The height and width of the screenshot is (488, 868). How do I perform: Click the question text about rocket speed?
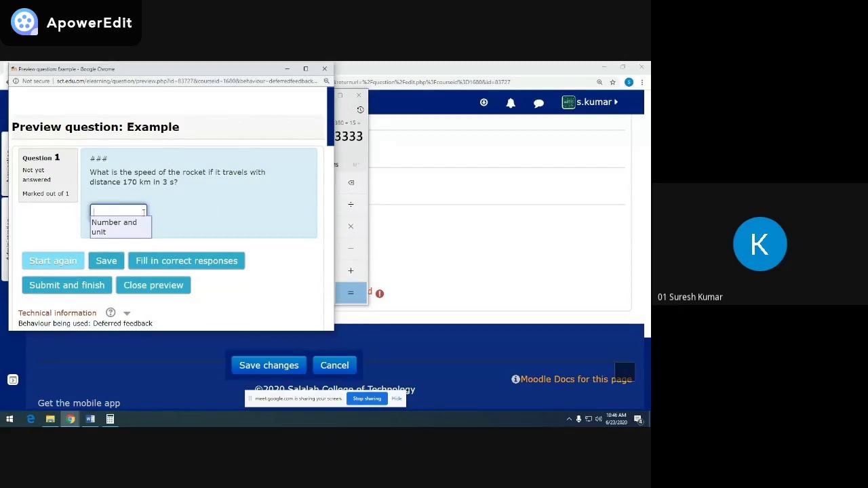177,177
